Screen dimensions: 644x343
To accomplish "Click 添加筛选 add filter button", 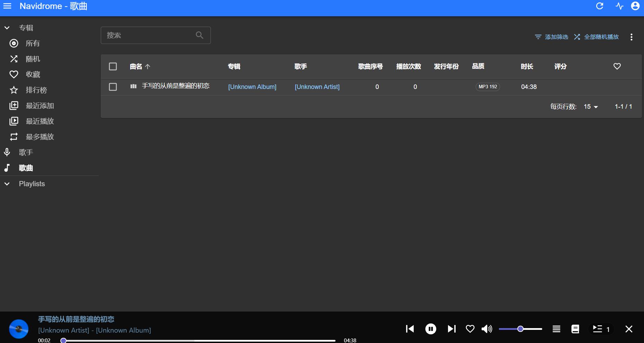I will pos(552,37).
